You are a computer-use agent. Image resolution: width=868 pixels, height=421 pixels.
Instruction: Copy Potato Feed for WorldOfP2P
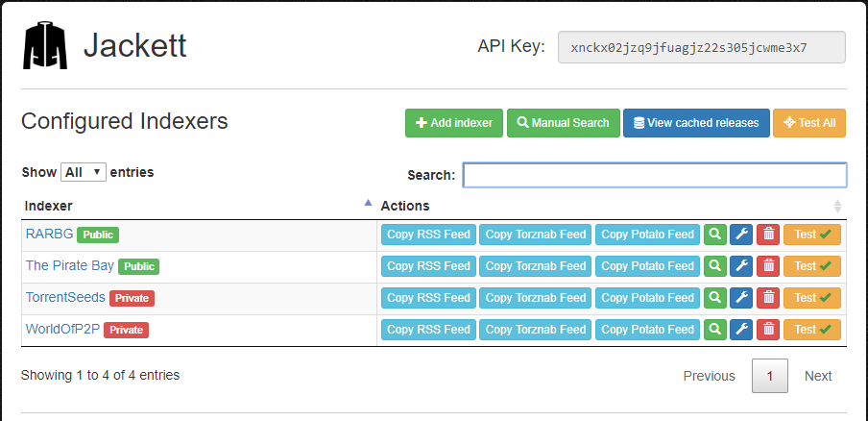[x=648, y=330]
